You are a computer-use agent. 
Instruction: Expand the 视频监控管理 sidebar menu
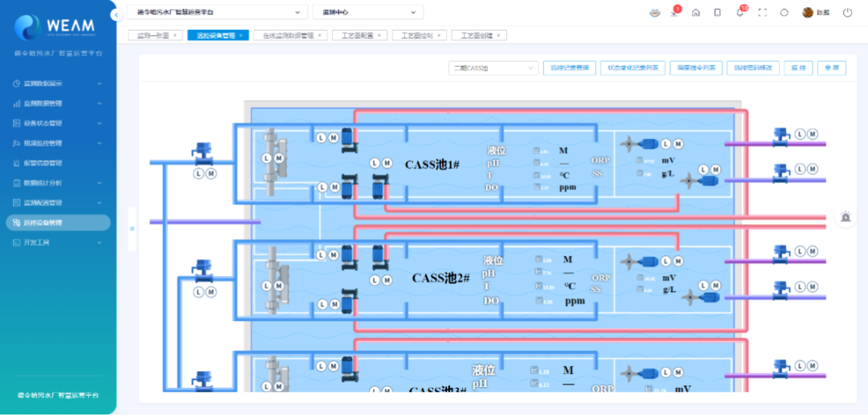[x=58, y=143]
